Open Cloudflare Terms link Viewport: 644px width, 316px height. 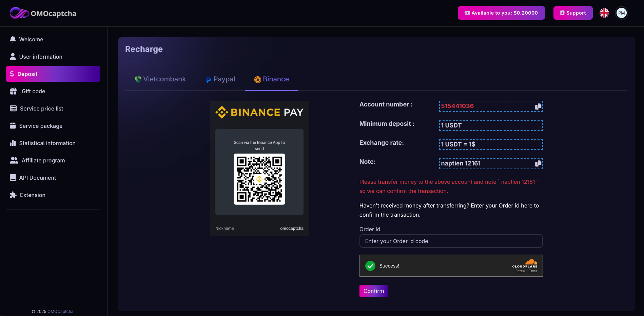point(533,271)
